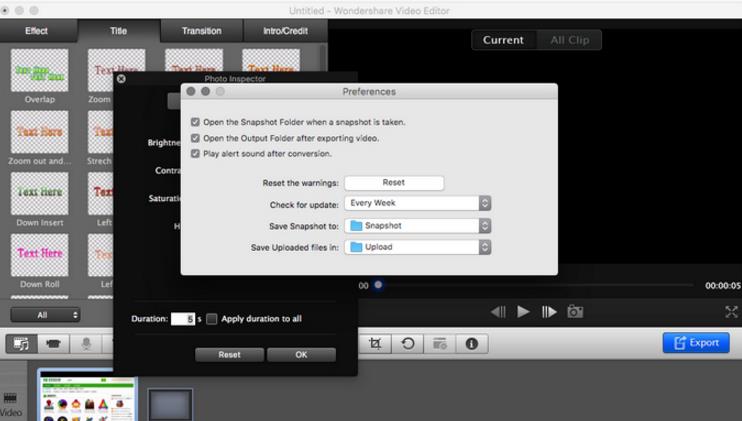This screenshot has width=742, height=421.
Task: Enter full screen preview mode
Action: tap(732, 312)
